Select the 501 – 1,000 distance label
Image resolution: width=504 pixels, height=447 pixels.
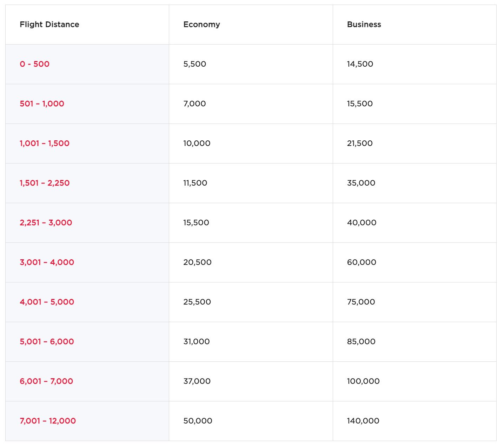42,104
